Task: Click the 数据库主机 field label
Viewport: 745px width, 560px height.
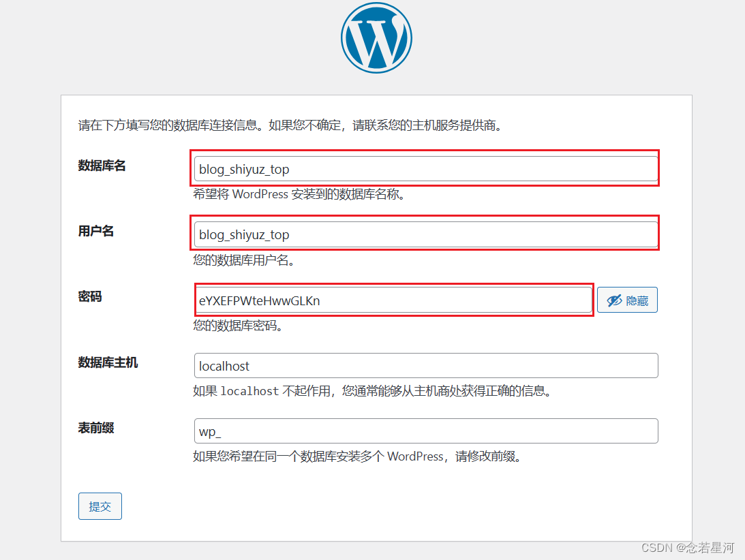Action: click(108, 363)
